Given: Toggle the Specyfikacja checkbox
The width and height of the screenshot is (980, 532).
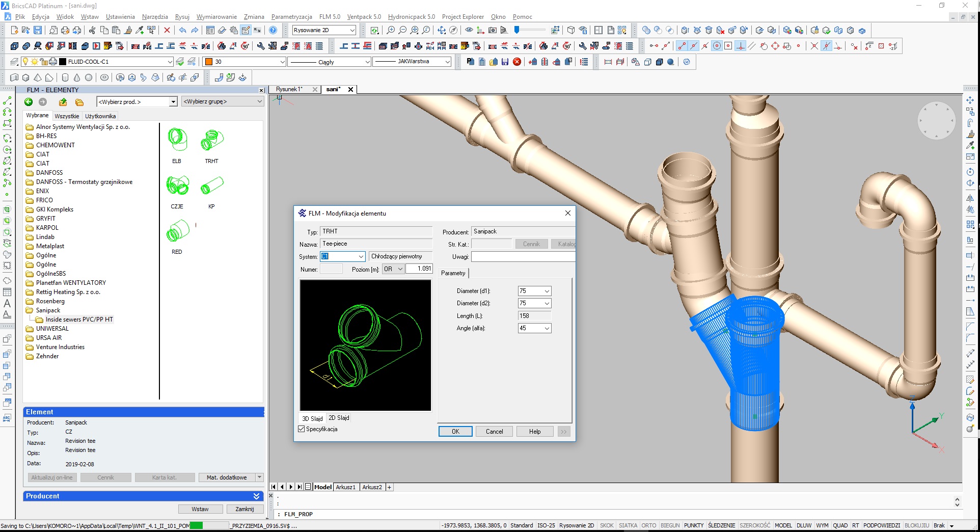Looking at the screenshot, I should (302, 429).
